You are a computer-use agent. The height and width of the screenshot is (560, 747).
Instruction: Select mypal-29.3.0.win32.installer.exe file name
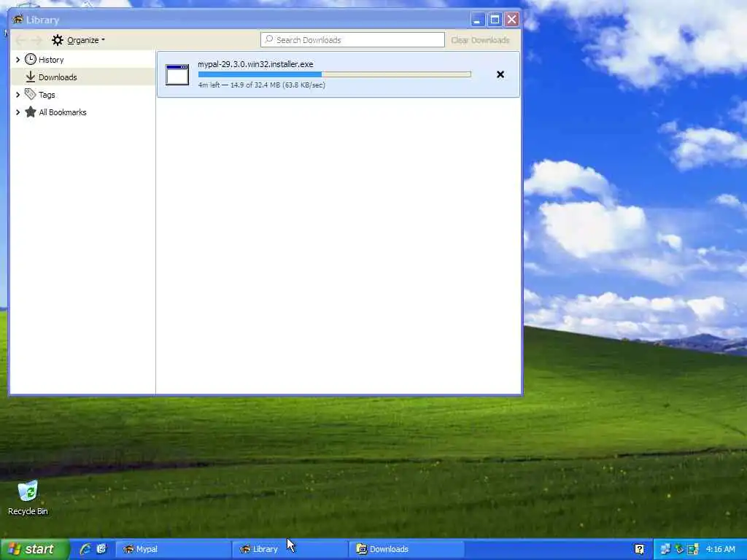tap(255, 64)
